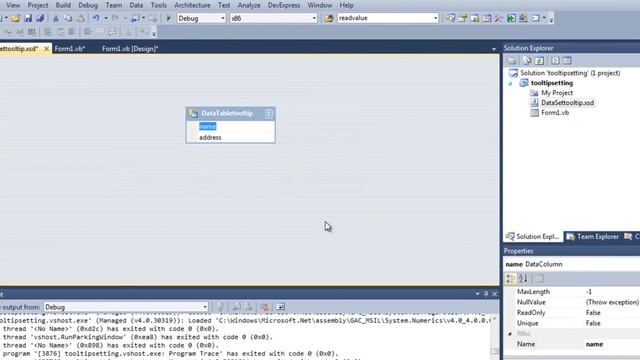Click the Open File folder icon

coord(16,18)
